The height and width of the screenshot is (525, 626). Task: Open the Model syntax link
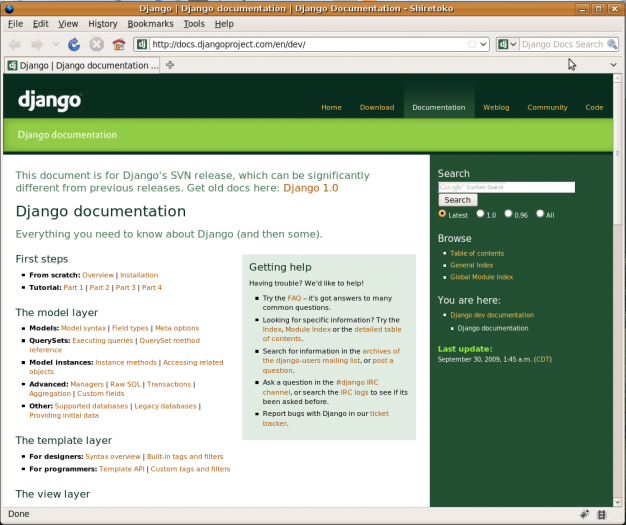(x=83, y=328)
